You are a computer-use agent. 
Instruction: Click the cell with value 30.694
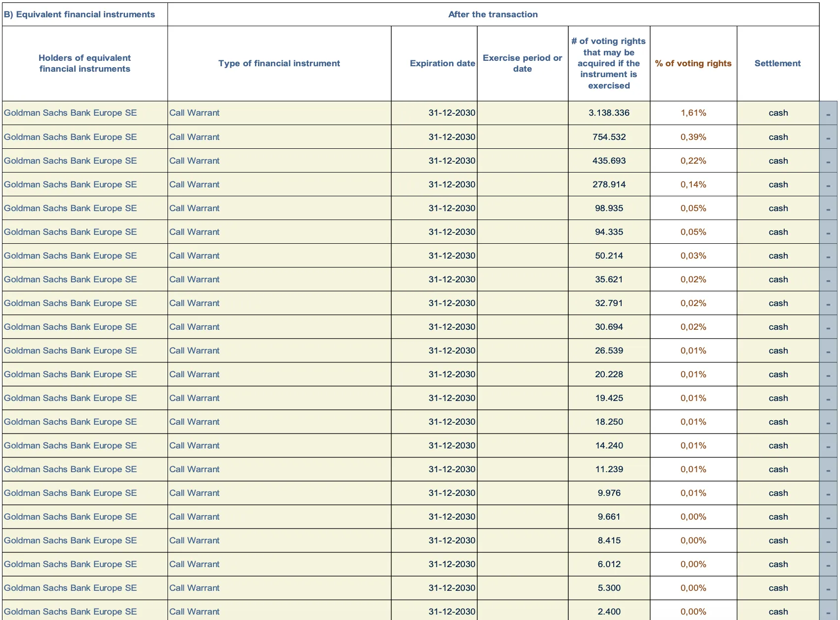pos(609,327)
